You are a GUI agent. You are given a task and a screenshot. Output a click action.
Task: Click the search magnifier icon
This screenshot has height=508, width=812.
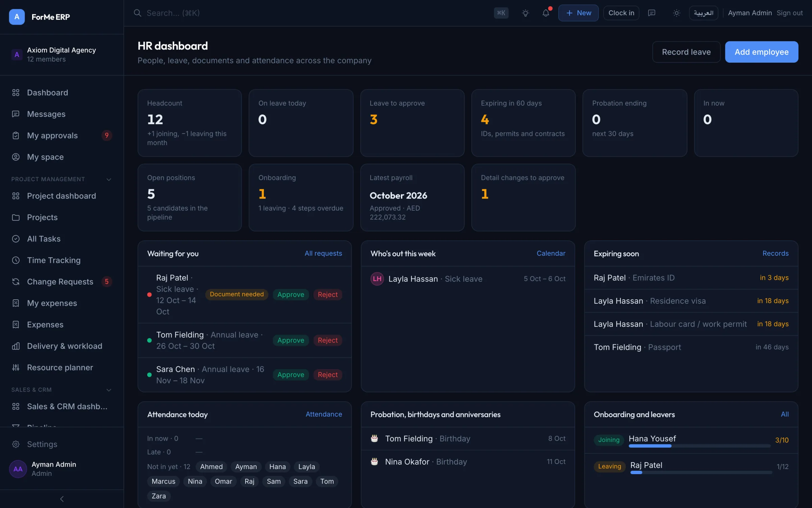137,13
